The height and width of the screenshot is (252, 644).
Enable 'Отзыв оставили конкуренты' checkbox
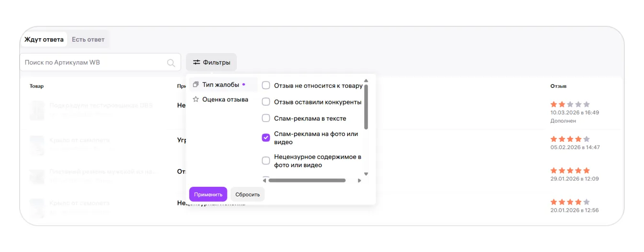[x=266, y=102]
